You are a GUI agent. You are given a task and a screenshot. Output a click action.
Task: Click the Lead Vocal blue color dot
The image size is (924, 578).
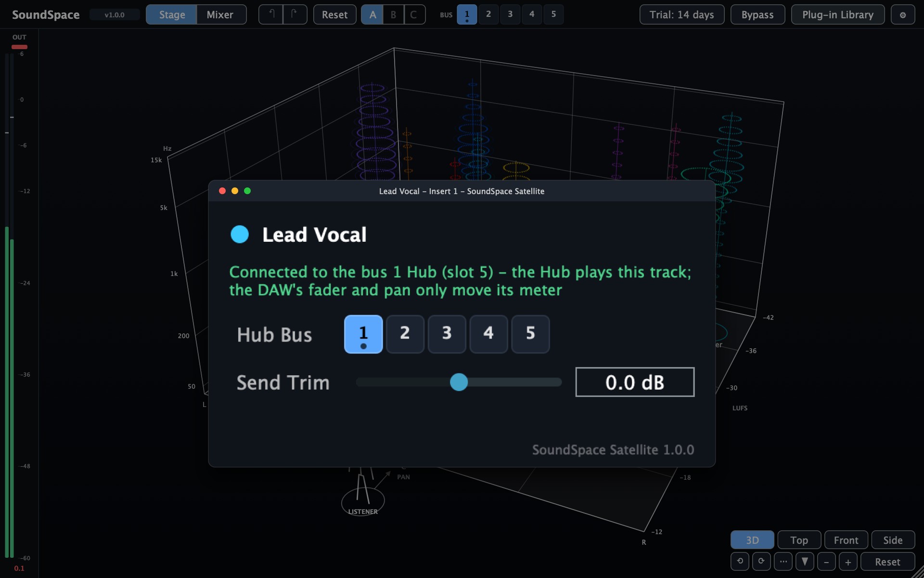240,235
